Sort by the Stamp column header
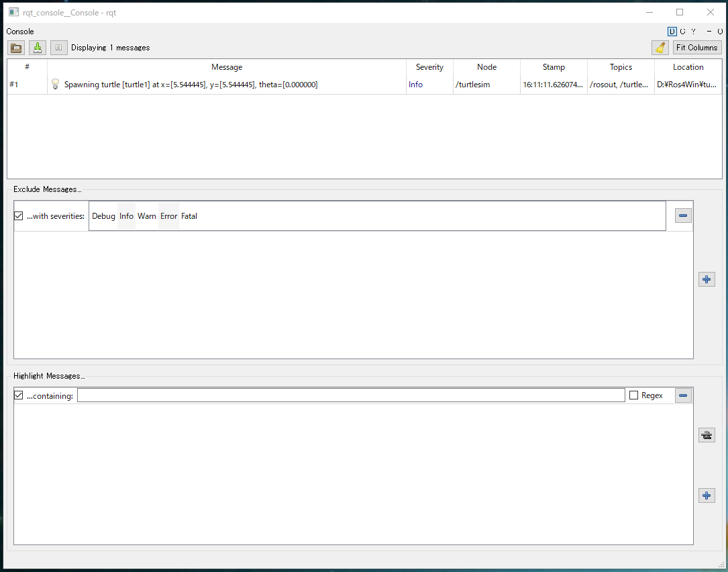The width and height of the screenshot is (728, 572). click(x=554, y=67)
